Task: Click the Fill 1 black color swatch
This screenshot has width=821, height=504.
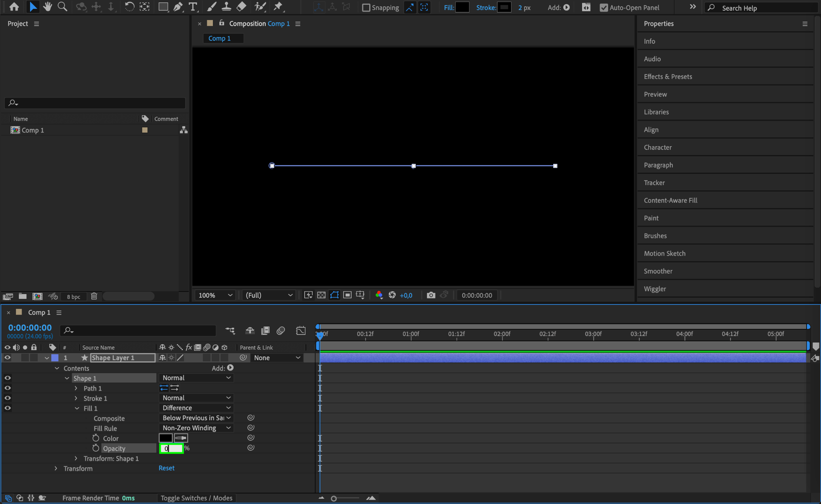Action: (166, 438)
